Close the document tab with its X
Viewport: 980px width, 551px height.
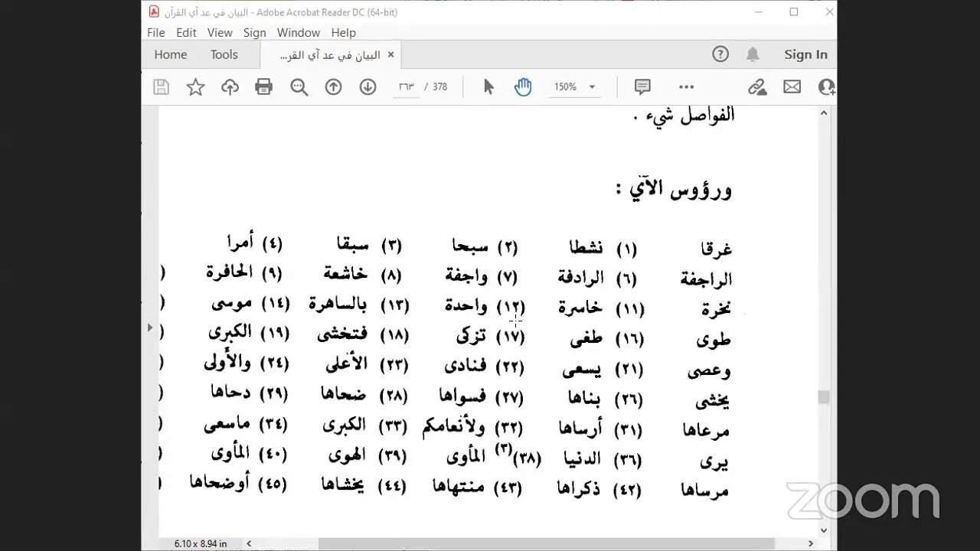point(390,54)
